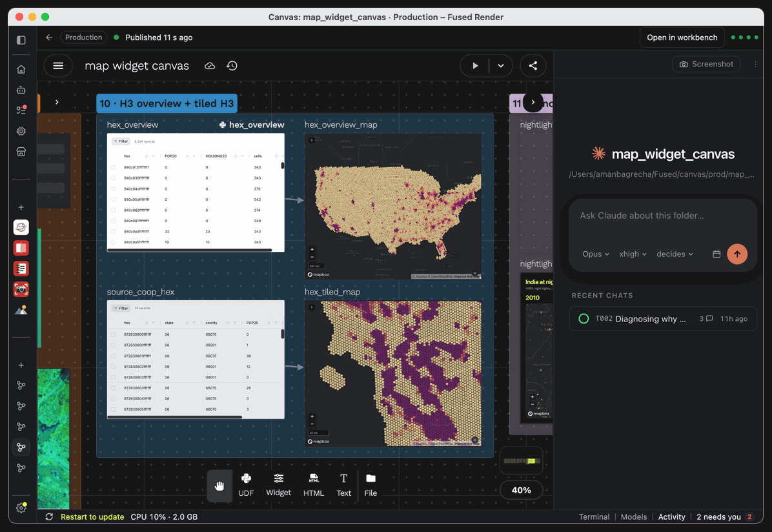Open Filter in the hex_overview table

tap(121, 141)
